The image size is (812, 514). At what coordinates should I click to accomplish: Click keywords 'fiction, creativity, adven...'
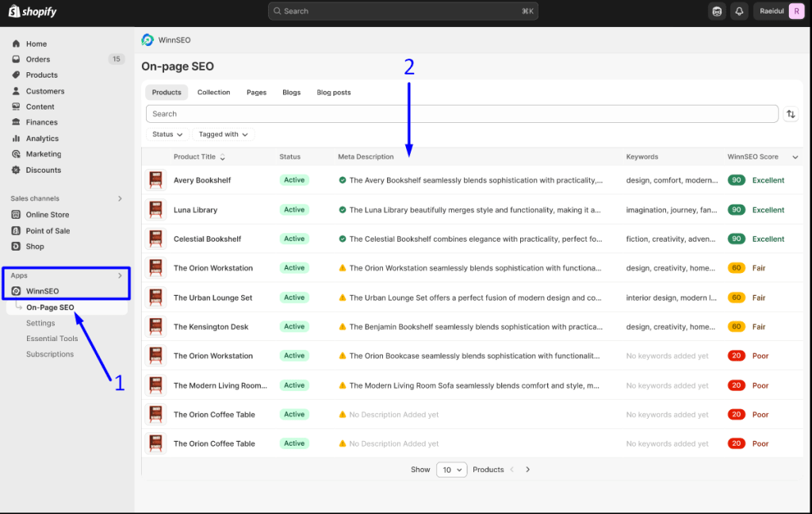click(671, 239)
